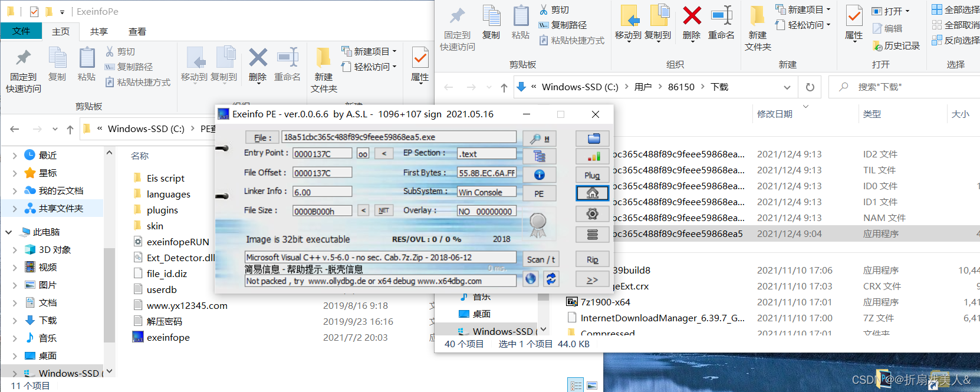Screen dimensions: 980x392
Task: Click the file name field in Exeinfo PE
Action: coord(399,137)
